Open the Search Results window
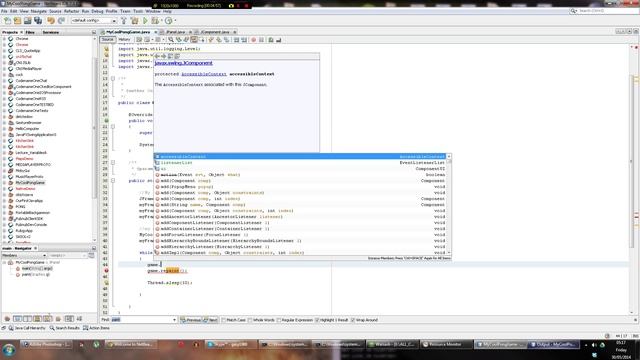Image resolution: width=640 pixels, height=360 pixels. coord(64,328)
